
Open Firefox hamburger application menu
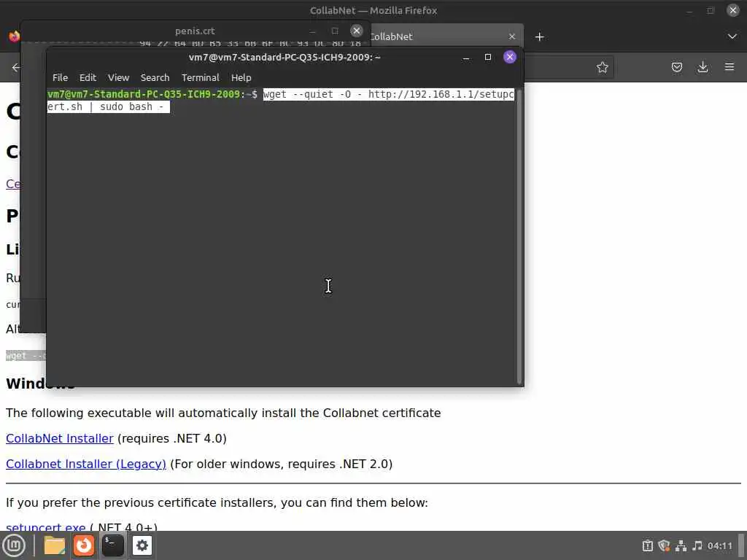tap(729, 67)
